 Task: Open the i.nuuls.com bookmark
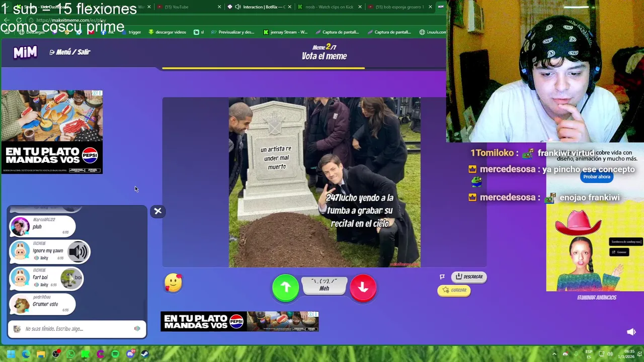click(432, 32)
